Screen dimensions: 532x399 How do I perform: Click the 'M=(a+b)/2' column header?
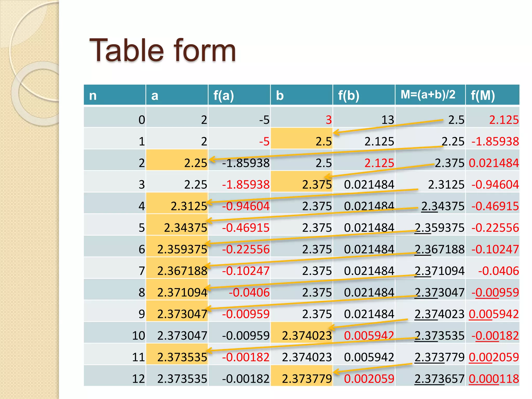(430, 95)
